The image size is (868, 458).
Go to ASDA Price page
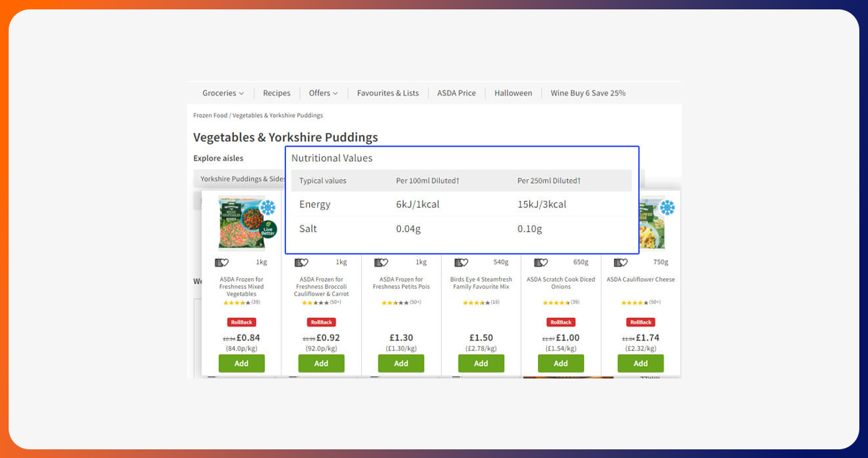coord(456,93)
